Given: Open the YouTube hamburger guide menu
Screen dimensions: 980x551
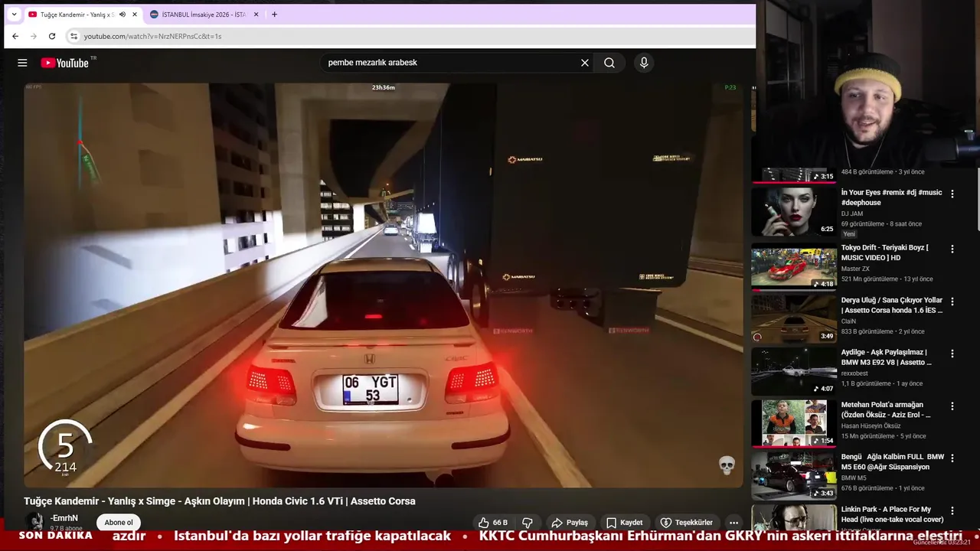Looking at the screenshot, I should (22, 63).
